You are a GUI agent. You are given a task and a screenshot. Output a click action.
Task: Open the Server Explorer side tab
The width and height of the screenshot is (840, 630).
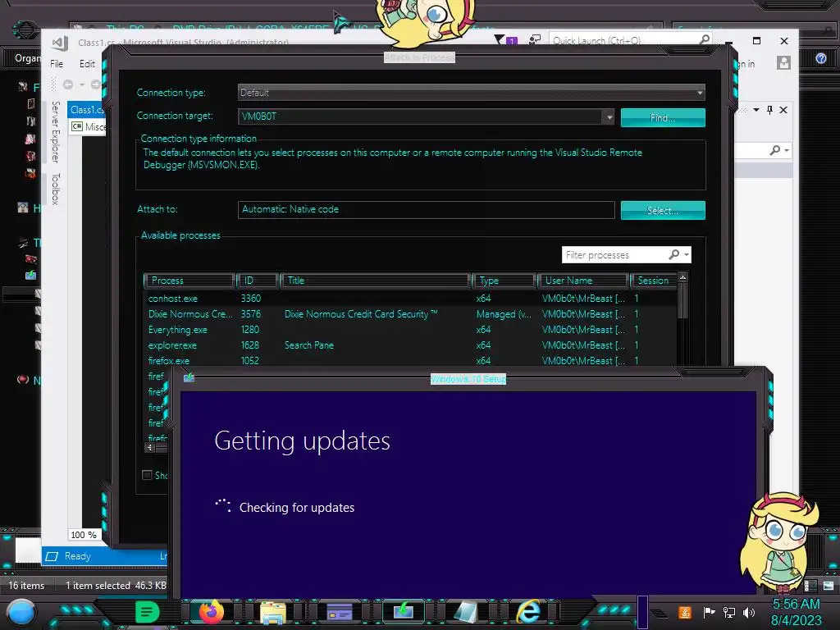(x=55, y=132)
